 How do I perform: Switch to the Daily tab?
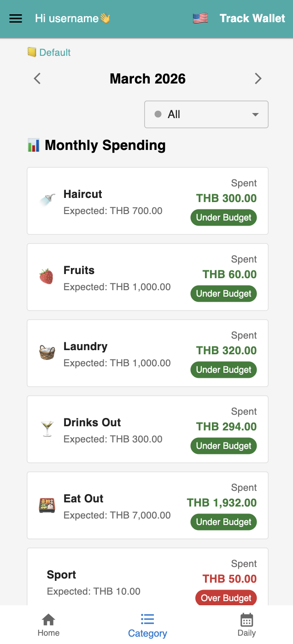[x=246, y=625]
